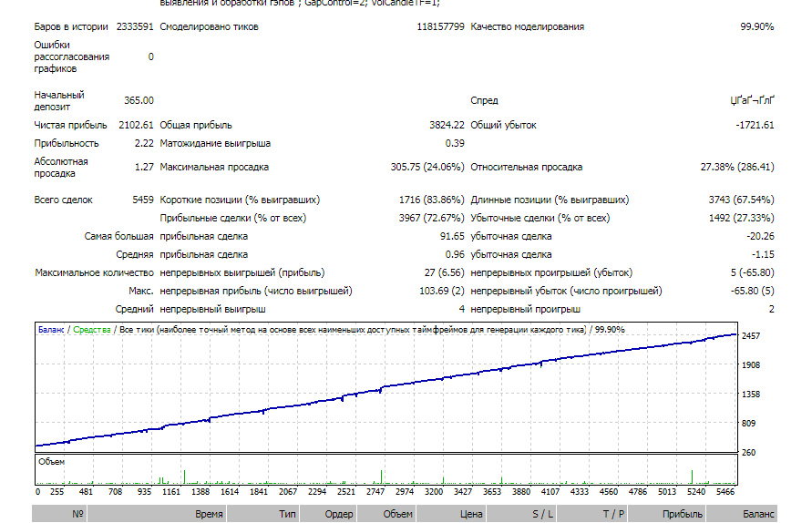The width and height of the screenshot is (812, 523).
Task: Click the blue Баланс legend label
Action: 51,329
